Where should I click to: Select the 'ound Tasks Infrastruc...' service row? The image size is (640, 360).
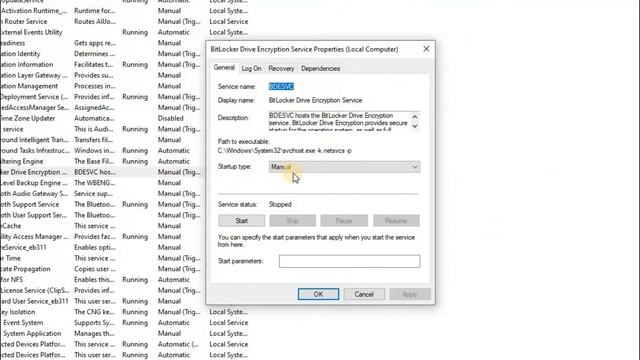coord(103,151)
